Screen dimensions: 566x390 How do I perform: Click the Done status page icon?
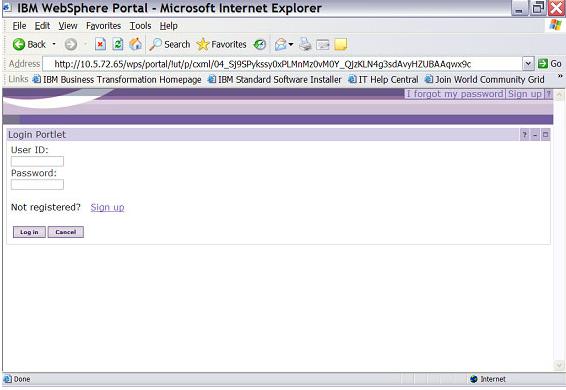tap(7, 379)
